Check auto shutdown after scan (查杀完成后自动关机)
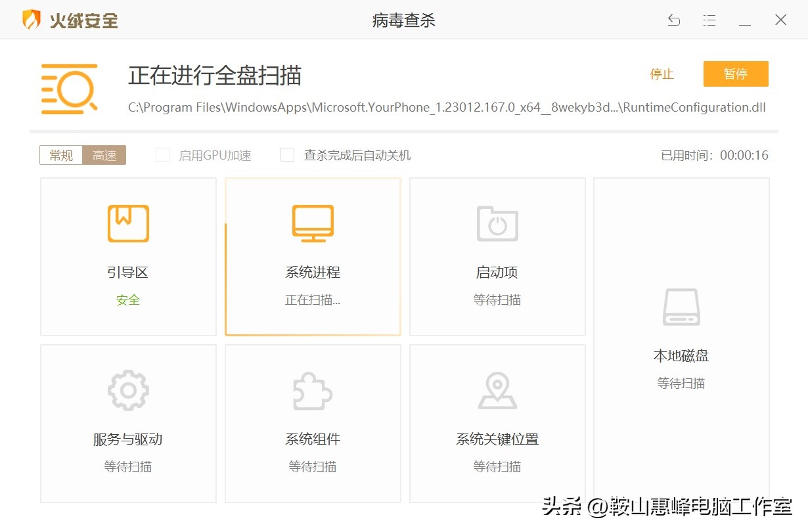808x532 pixels. pyautogui.click(x=287, y=155)
